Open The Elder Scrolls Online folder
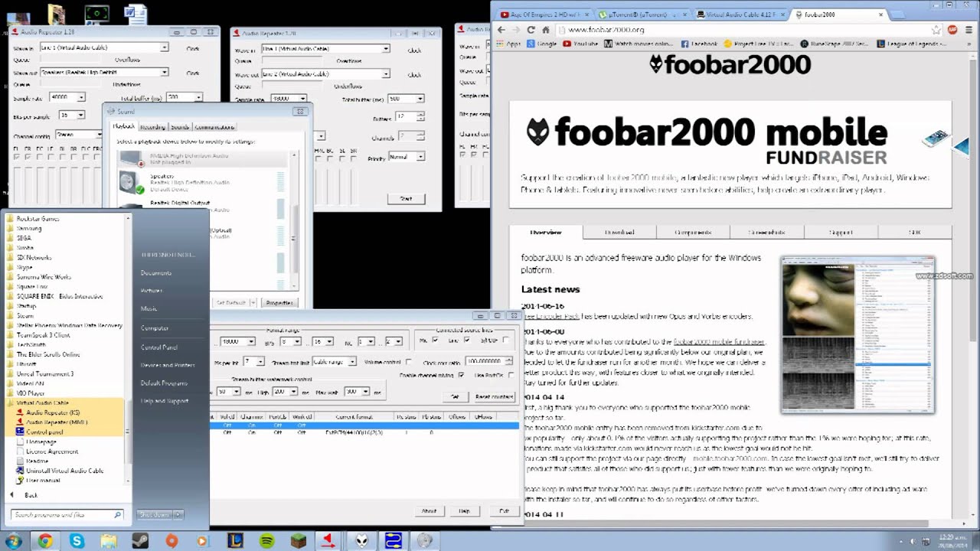Screen dimensions: 980x551 (48, 354)
